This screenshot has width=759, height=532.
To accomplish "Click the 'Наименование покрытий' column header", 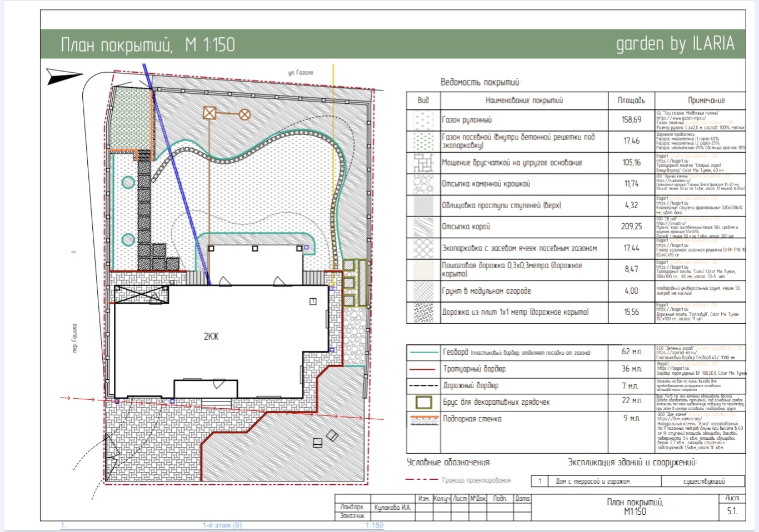I will tap(524, 101).
